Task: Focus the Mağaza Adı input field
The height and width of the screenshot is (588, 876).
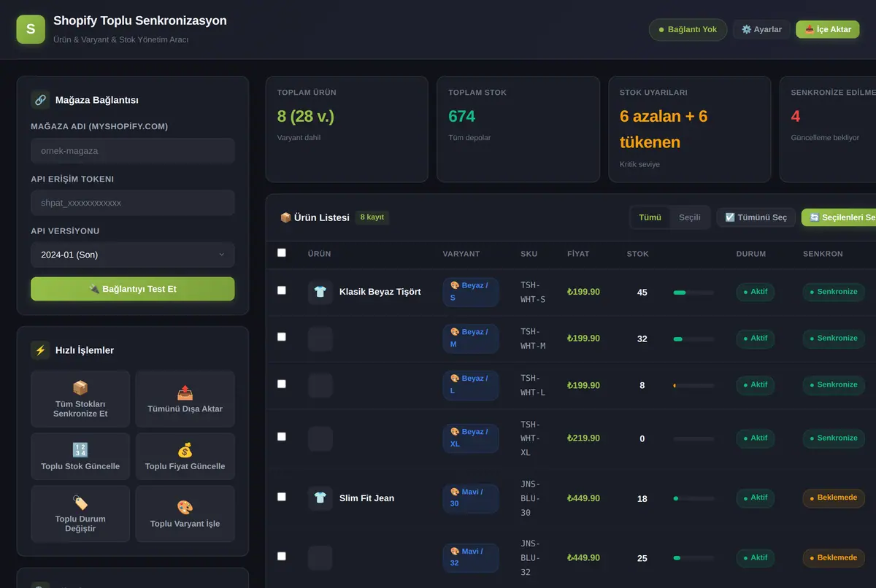Action: pos(133,151)
